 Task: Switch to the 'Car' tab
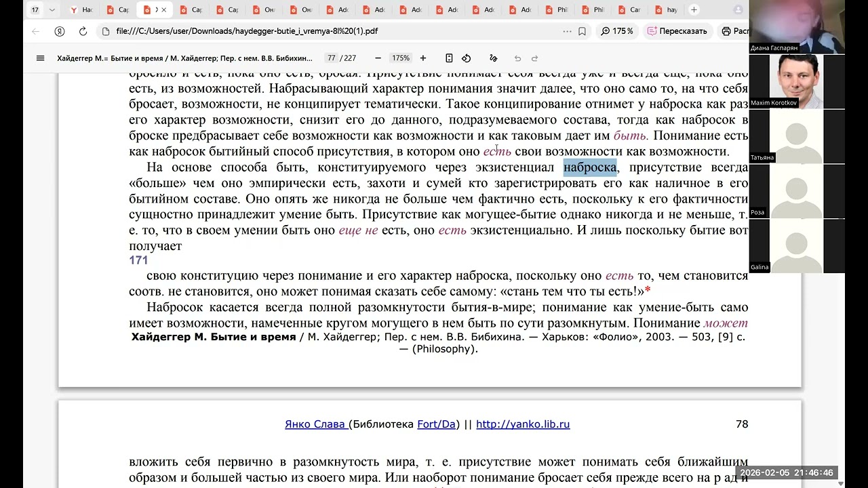tap(628, 10)
